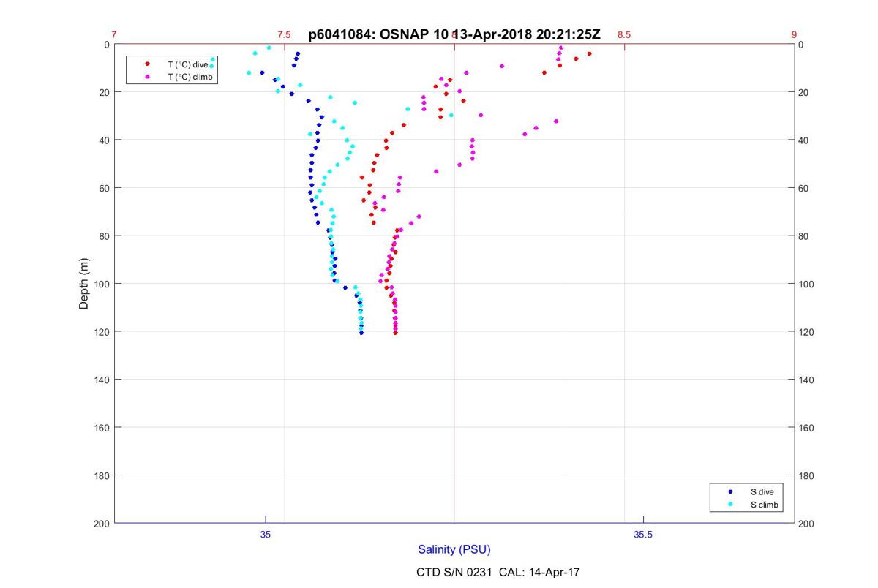878x588 pixels.
Task: Click the magenta marker beside T climb legend
Action: [148, 76]
